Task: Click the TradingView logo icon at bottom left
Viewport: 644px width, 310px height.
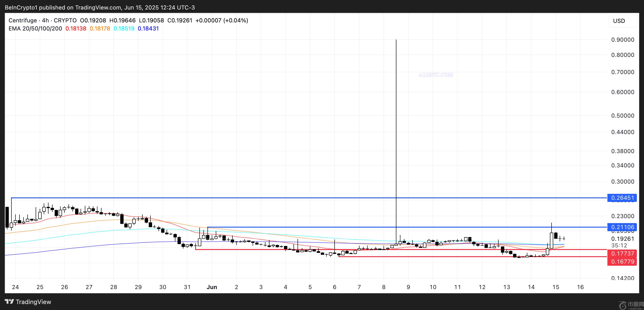Action: click(10, 301)
